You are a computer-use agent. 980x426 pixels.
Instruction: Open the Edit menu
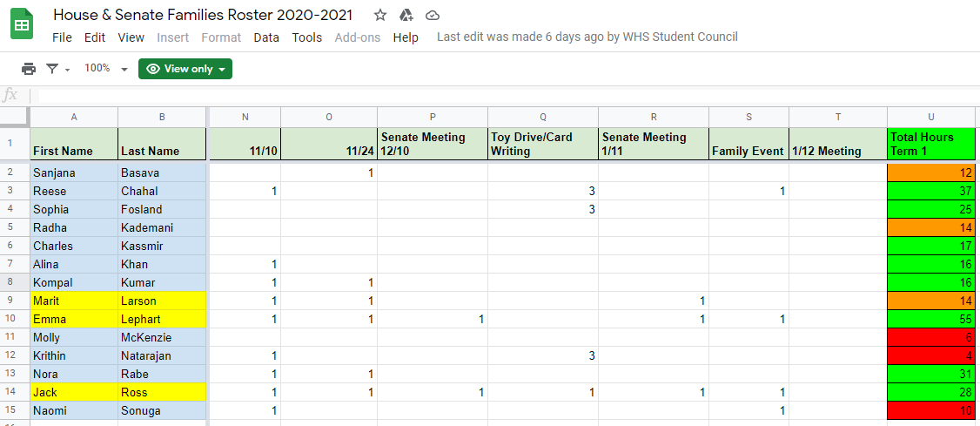point(95,37)
